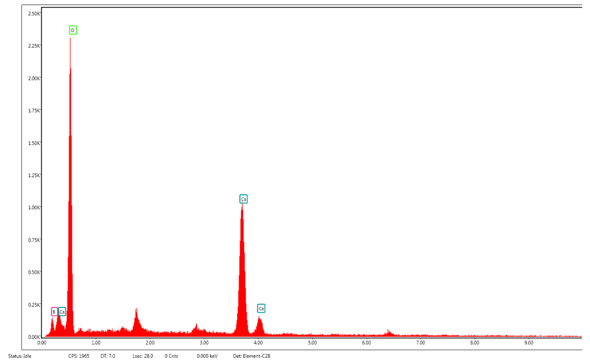The width and height of the screenshot is (590, 364).
Task: Click the tip of the tall oxygen peak
Action: [x=70, y=39]
